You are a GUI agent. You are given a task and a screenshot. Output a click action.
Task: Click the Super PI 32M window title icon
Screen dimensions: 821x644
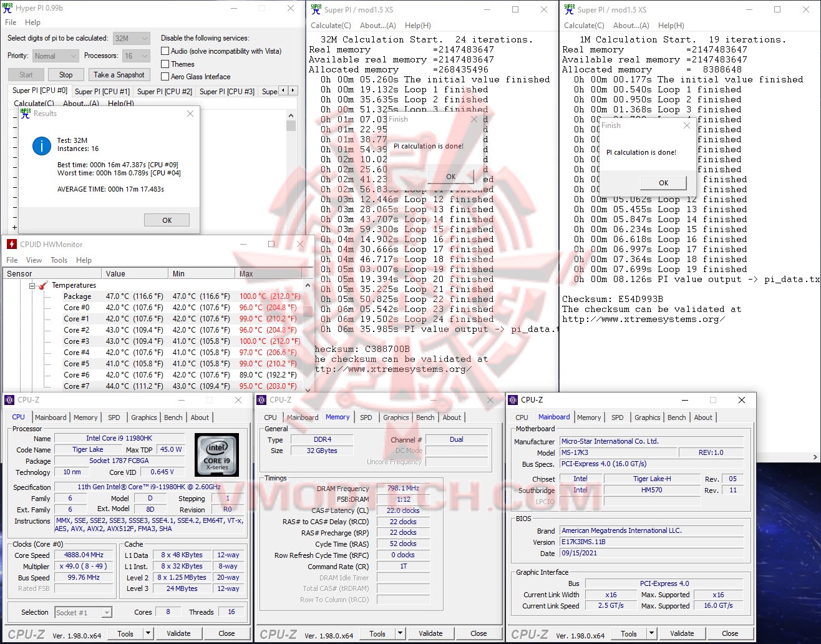(x=316, y=9)
